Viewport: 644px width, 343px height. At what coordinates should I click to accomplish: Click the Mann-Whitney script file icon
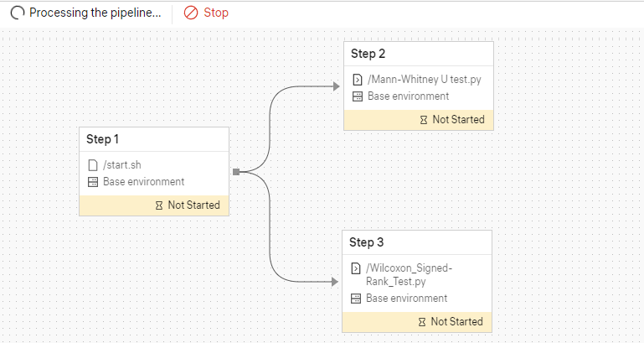358,80
